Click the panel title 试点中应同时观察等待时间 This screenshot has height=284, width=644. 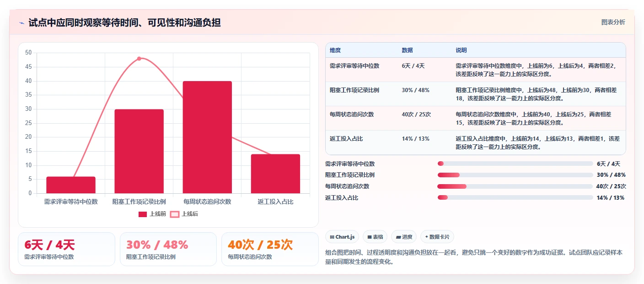coord(124,22)
